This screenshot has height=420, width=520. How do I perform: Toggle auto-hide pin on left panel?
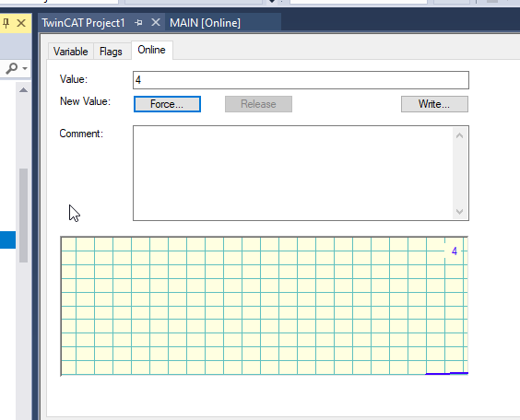pyautogui.click(x=6, y=23)
